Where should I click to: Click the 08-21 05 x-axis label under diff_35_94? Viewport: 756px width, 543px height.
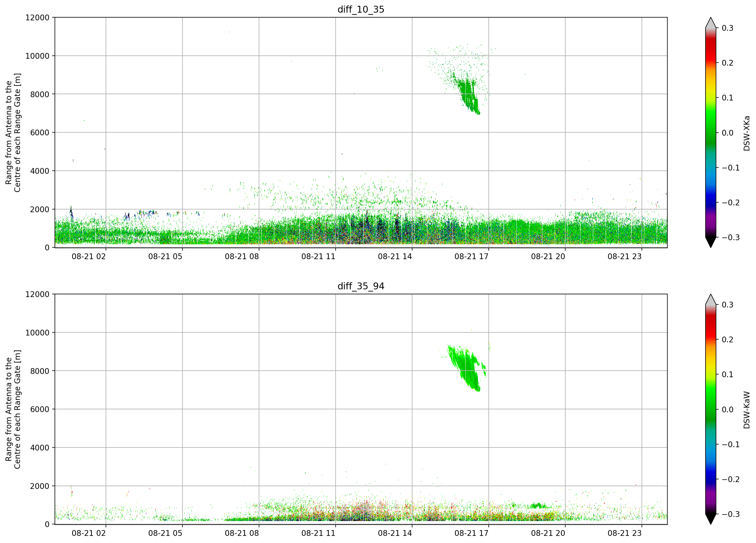[x=165, y=533]
